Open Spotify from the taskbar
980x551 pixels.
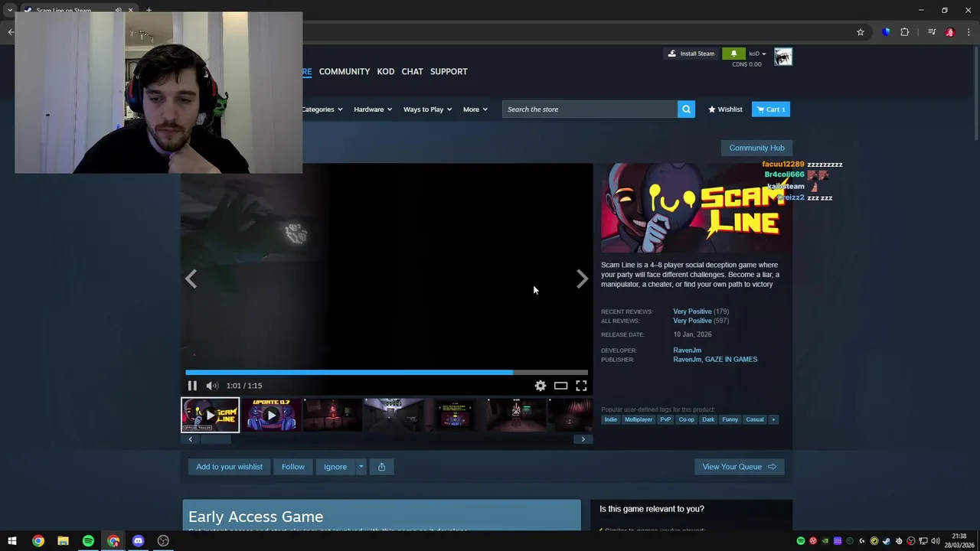coord(88,541)
